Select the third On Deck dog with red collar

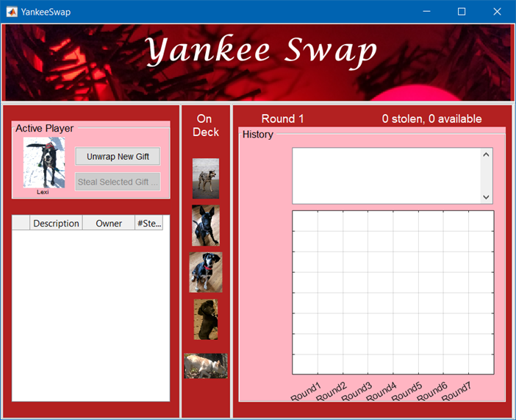(206, 272)
